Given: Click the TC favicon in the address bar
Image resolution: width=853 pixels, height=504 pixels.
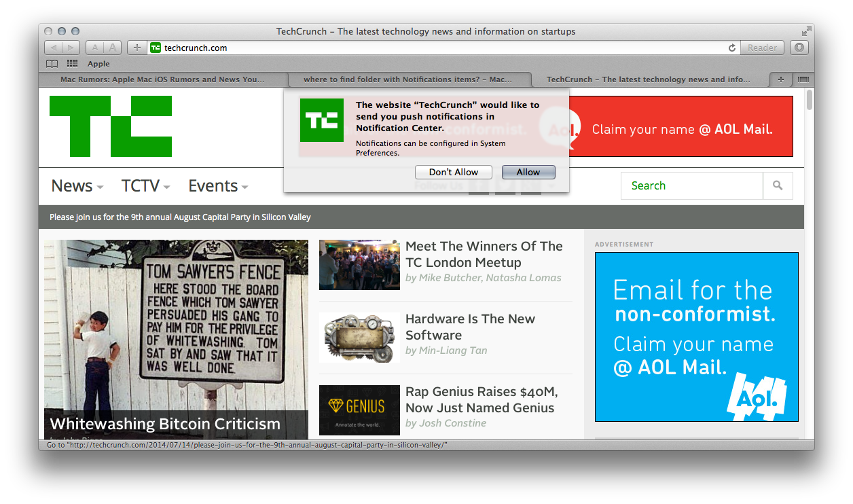Looking at the screenshot, I should tap(156, 48).
